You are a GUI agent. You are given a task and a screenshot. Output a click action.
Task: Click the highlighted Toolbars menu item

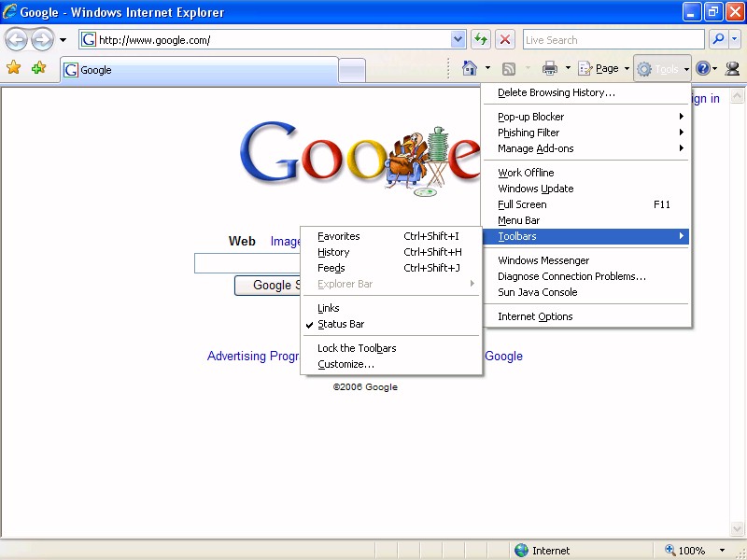[x=586, y=236]
